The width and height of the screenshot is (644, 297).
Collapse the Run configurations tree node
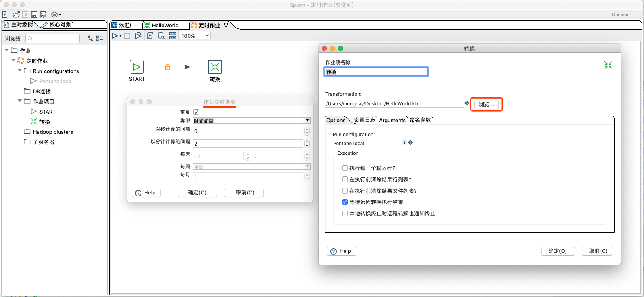point(20,71)
